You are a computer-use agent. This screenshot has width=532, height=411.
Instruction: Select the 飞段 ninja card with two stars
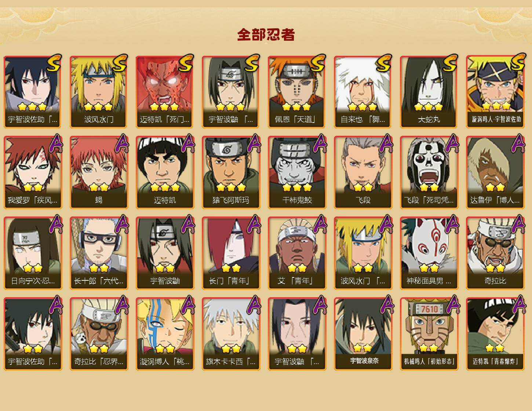click(x=362, y=172)
